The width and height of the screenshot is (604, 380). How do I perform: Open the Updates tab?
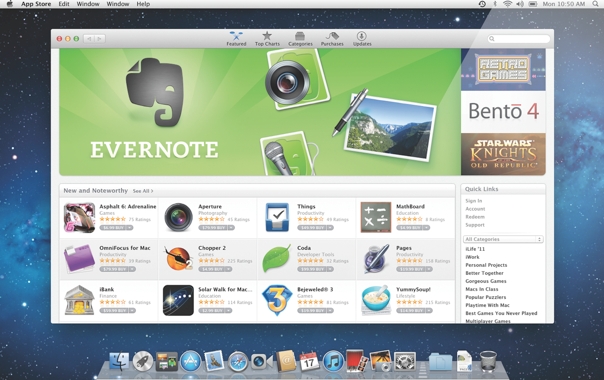(x=362, y=39)
